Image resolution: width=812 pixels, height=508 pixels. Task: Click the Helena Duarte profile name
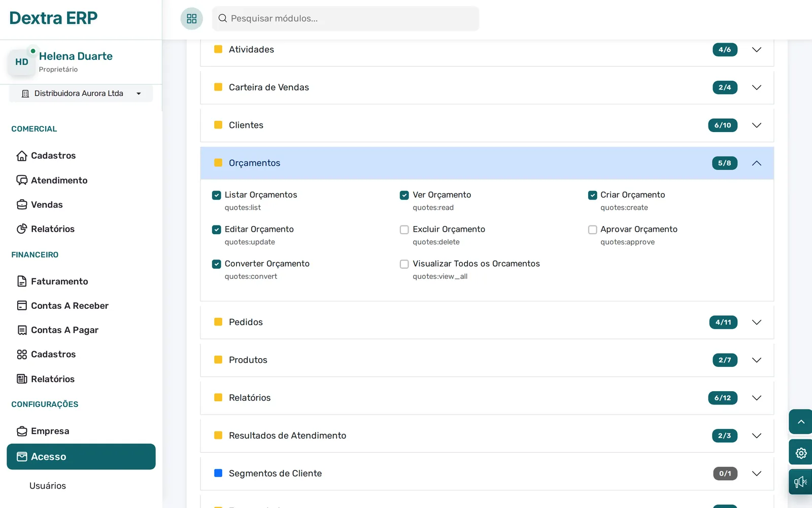(x=76, y=56)
